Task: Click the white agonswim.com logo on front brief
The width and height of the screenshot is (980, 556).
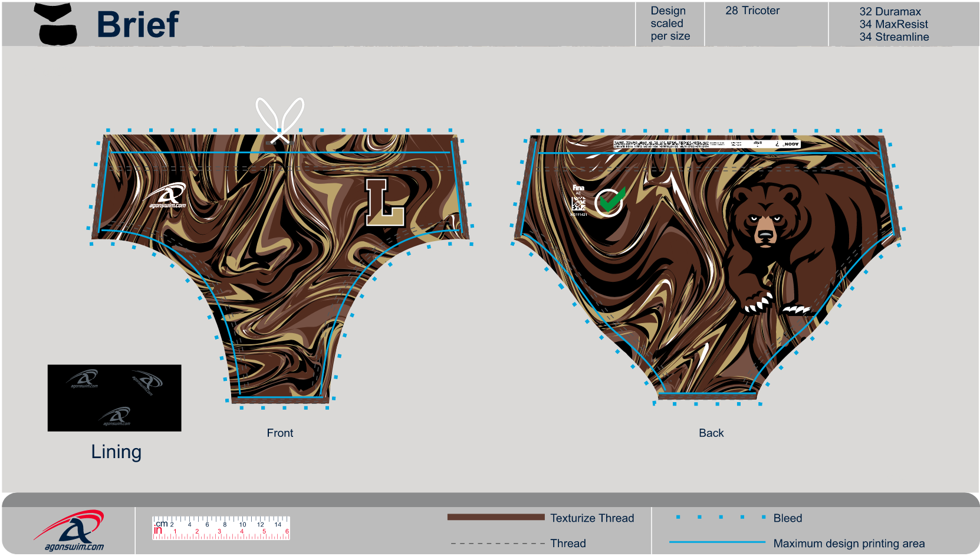Action: pos(167,196)
